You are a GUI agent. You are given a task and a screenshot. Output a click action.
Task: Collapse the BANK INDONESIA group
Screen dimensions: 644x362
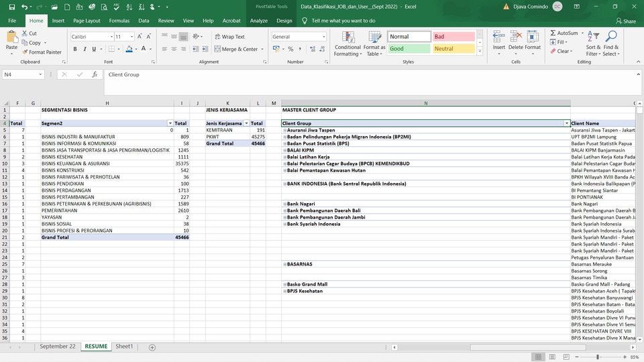tap(284, 184)
